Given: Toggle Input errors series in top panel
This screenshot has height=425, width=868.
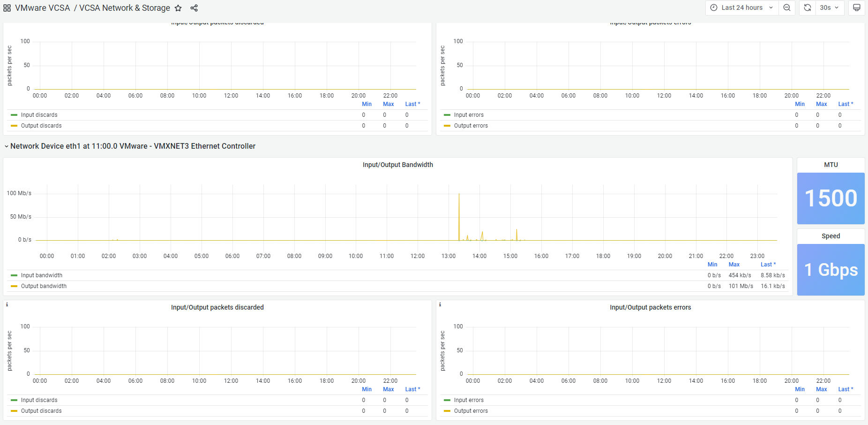Looking at the screenshot, I should pyautogui.click(x=469, y=115).
